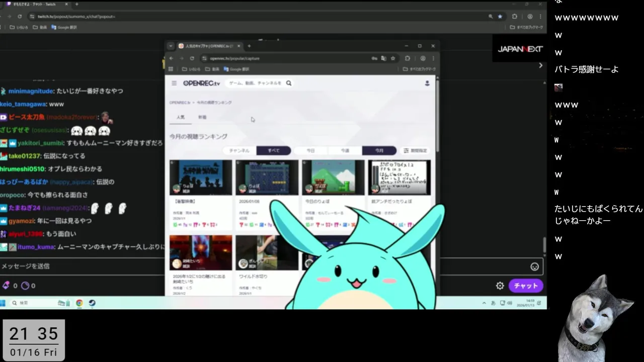Open the three-dot menu in OPENREC browser window
Image resolution: width=644 pixels, height=362 pixels.
click(x=433, y=58)
